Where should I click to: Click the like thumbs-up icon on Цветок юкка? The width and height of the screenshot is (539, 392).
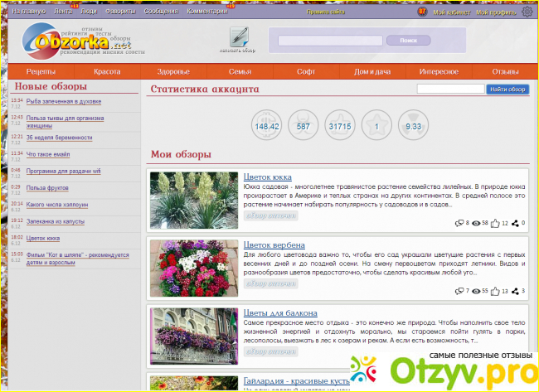point(496,223)
